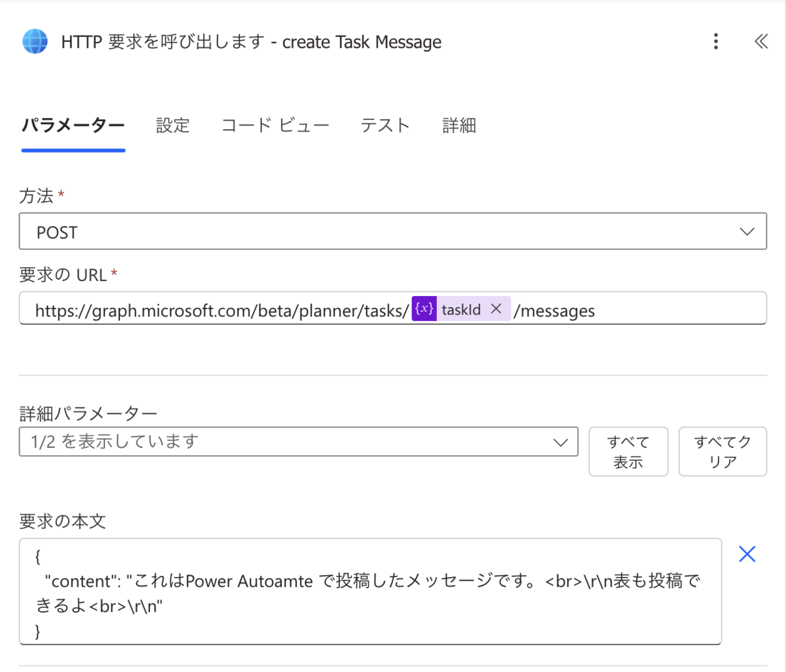
Task: Click the 方法 field label
Action: pyautogui.click(x=37, y=195)
